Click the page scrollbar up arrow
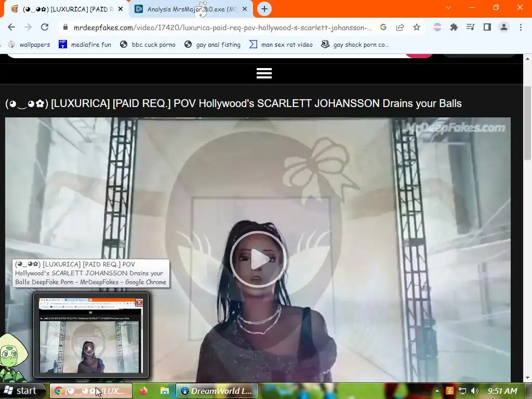 click(x=528, y=59)
